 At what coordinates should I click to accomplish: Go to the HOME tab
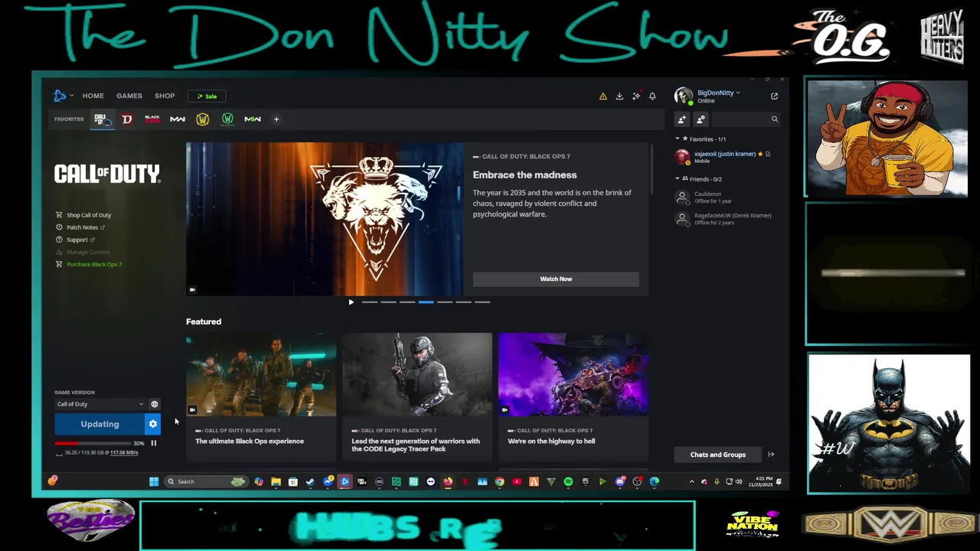[x=93, y=96]
